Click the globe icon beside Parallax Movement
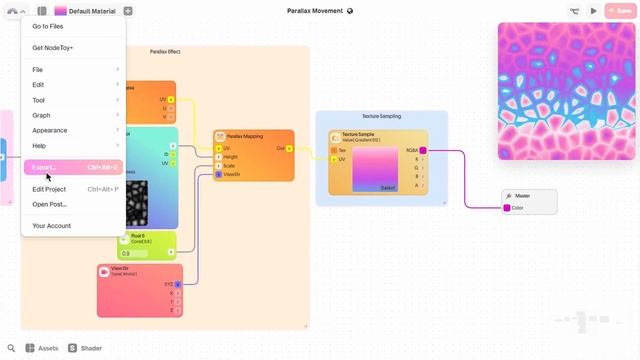 pyautogui.click(x=350, y=11)
